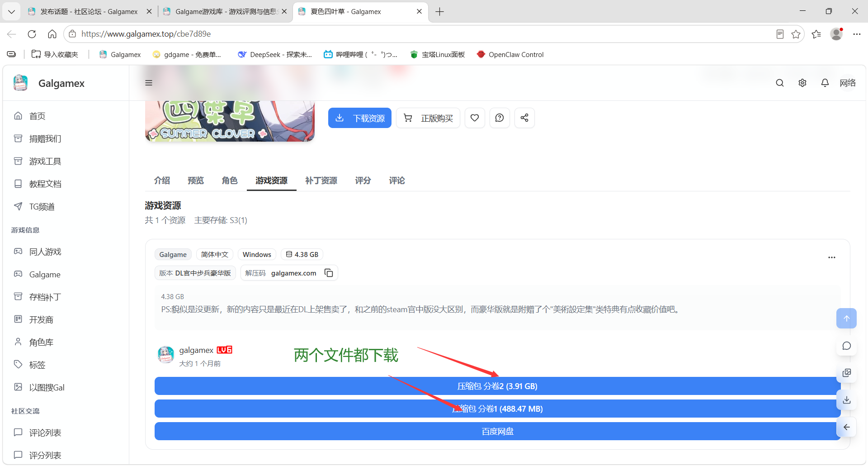Download 压缩包 分卷2 (3.91 GB)
This screenshot has width=868, height=466.
[497, 386]
